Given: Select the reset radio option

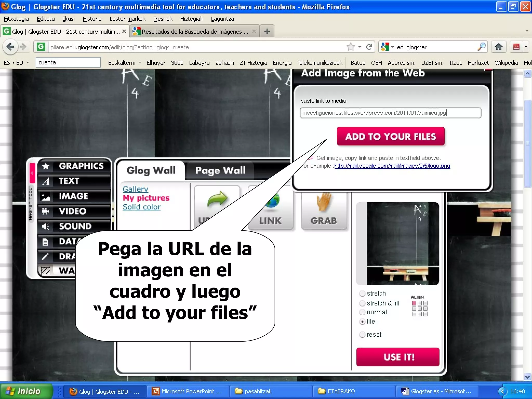Looking at the screenshot, I should click(x=362, y=335).
